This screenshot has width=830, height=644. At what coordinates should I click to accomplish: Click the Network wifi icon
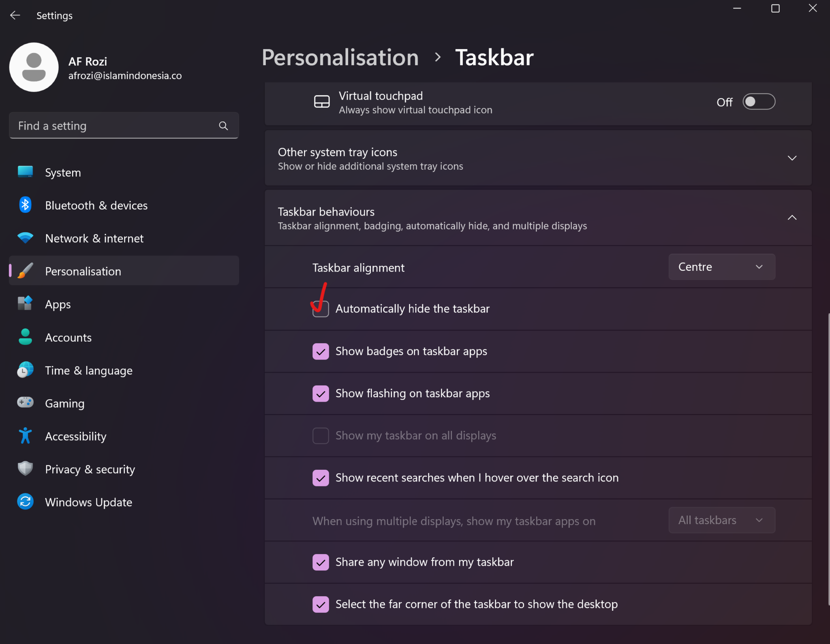pyautogui.click(x=25, y=238)
